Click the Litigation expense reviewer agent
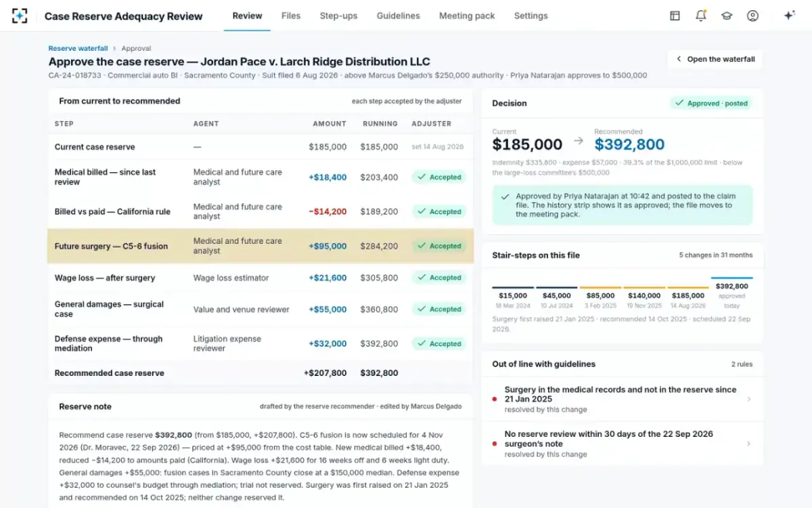The height and width of the screenshot is (508, 812). [x=227, y=343]
